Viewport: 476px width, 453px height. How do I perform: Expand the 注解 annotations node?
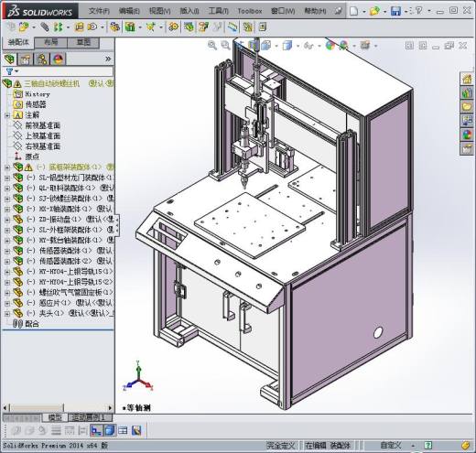point(7,115)
